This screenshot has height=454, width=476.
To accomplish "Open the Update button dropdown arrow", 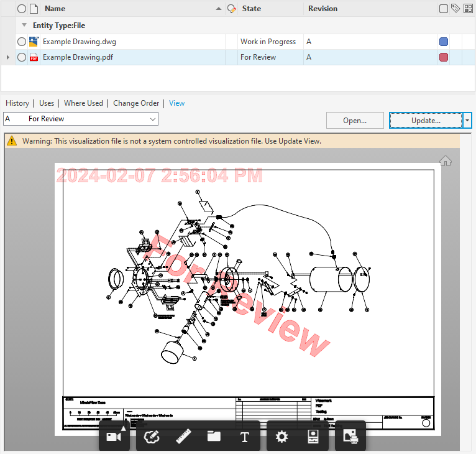I will coord(467,121).
